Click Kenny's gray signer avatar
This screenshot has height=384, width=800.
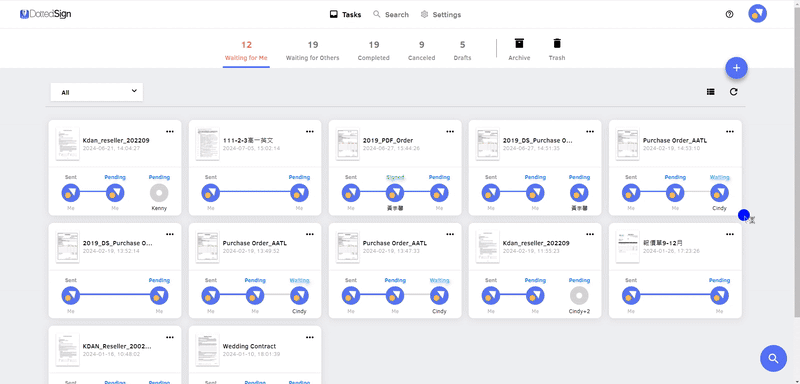(x=159, y=193)
